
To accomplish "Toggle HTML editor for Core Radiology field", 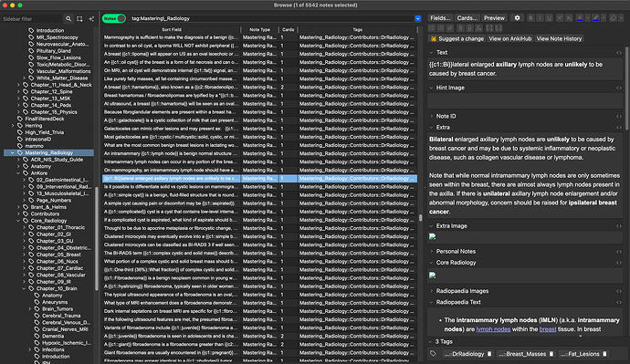I will click(619, 263).
